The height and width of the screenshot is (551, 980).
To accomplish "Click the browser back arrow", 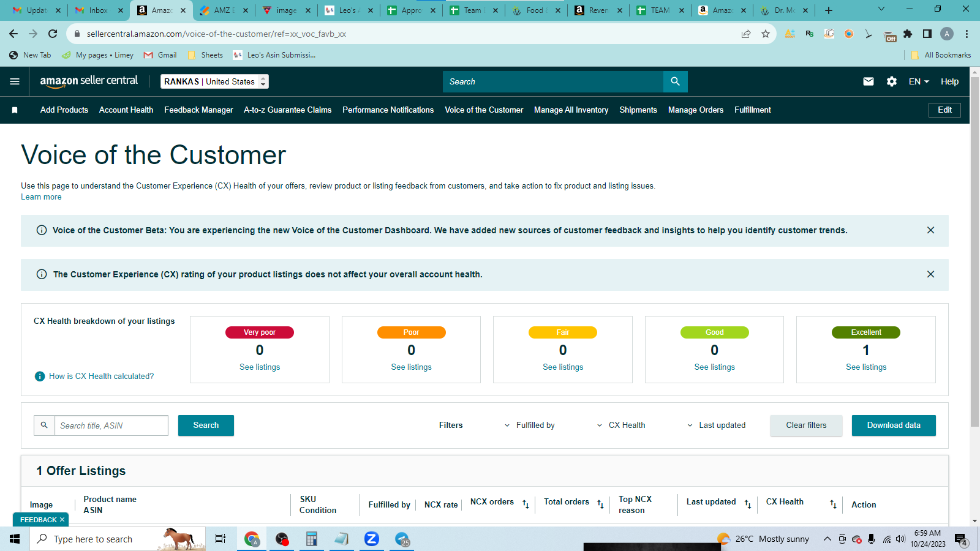I will [x=13, y=34].
